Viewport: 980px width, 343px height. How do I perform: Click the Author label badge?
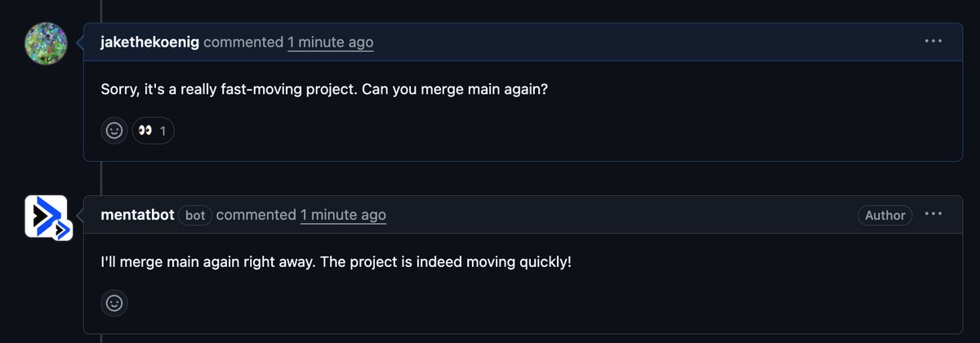[x=885, y=215]
